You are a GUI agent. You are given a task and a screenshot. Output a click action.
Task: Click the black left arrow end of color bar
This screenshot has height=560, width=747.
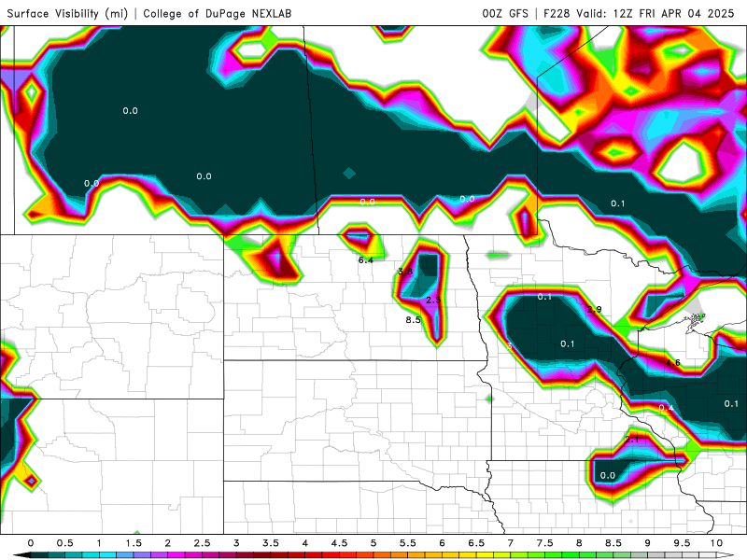pyautogui.click(x=21, y=555)
